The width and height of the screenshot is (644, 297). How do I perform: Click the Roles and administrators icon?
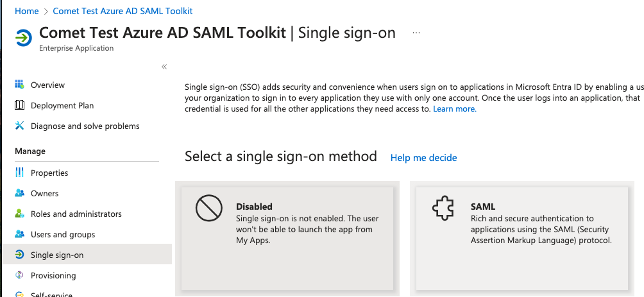[x=19, y=214]
